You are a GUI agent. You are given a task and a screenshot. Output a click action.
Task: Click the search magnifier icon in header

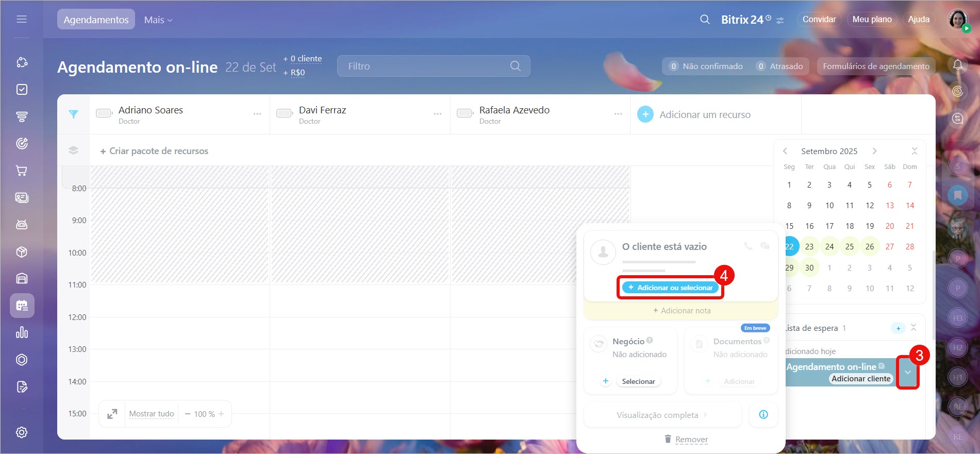tap(705, 20)
